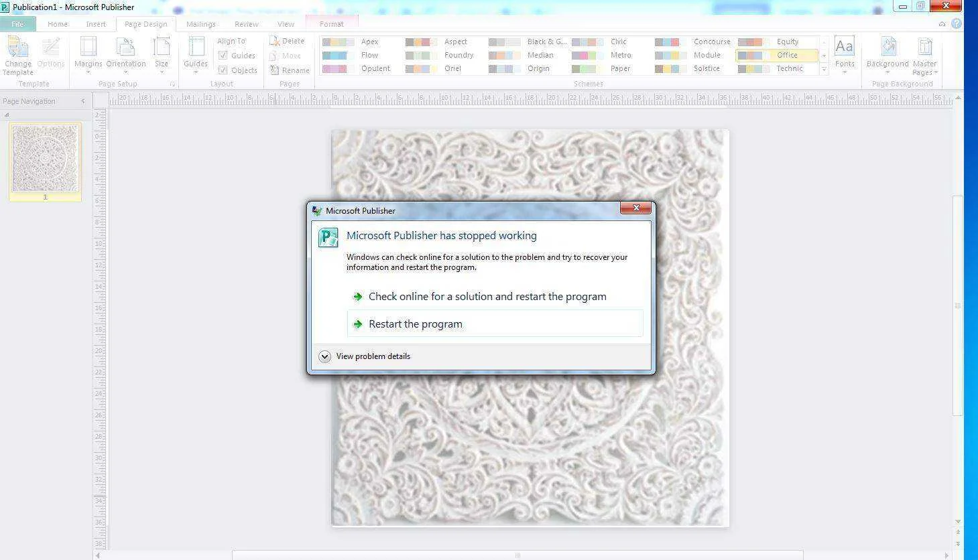
Task: Expand View problem details
Action: point(365,356)
